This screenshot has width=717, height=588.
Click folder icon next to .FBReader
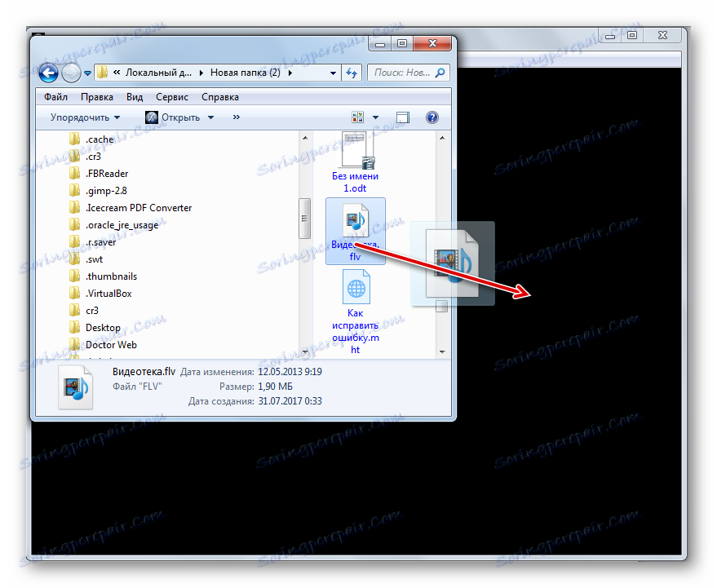[74, 173]
